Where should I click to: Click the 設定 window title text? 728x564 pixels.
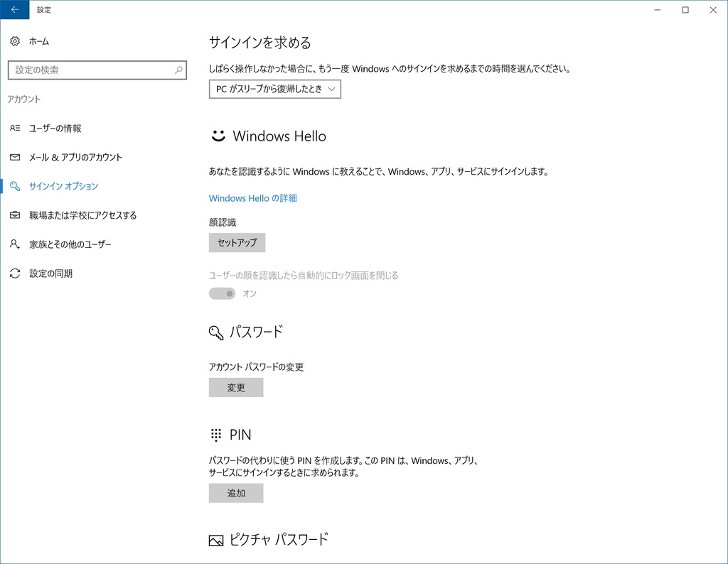[x=44, y=10]
